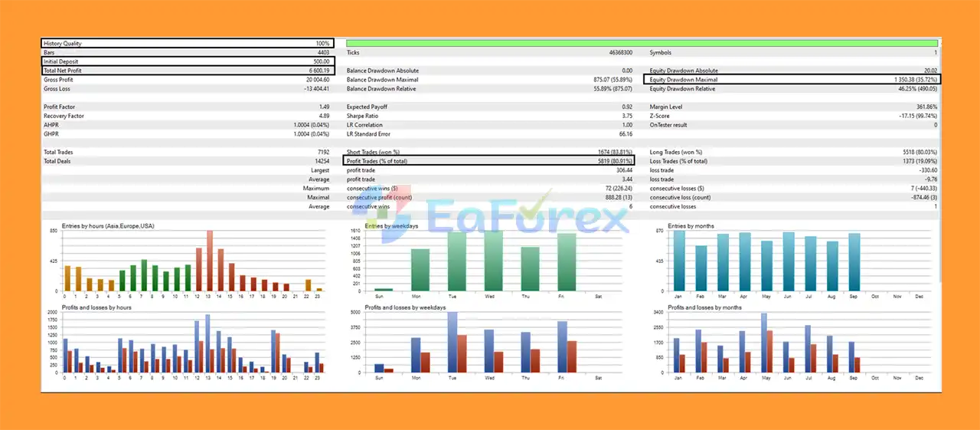The height and width of the screenshot is (430, 980).
Task: Click the Profit Factor label
Action: (60, 107)
